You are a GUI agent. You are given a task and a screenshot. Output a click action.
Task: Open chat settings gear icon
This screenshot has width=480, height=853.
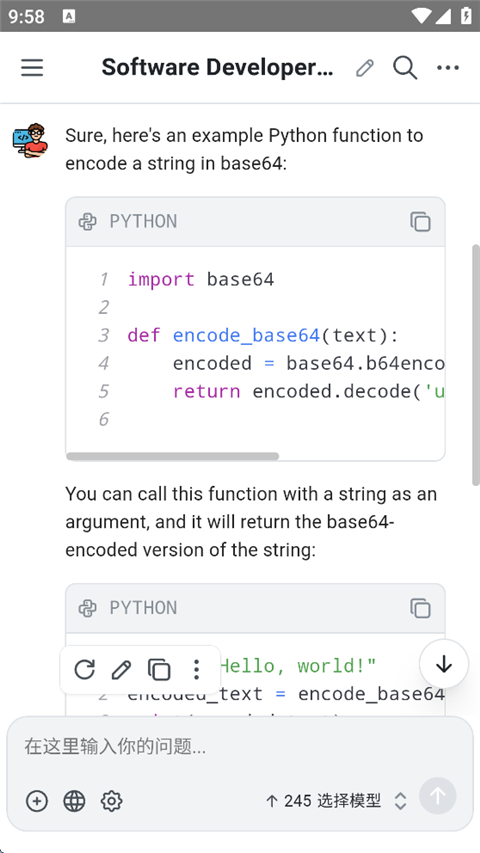point(112,801)
